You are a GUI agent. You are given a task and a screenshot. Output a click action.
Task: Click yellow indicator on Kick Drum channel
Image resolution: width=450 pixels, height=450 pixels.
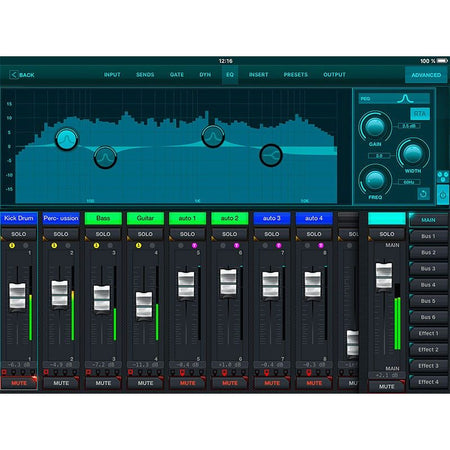click(12, 246)
